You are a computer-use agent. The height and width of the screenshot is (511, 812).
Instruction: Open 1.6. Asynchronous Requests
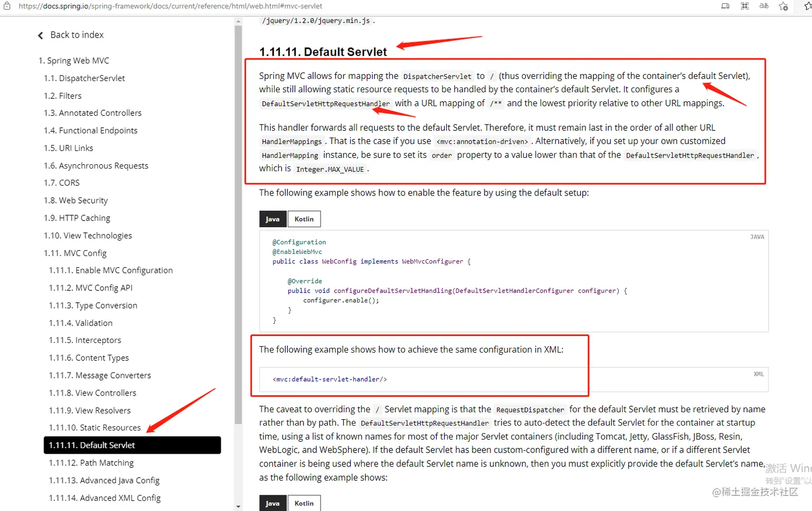click(96, 166)
